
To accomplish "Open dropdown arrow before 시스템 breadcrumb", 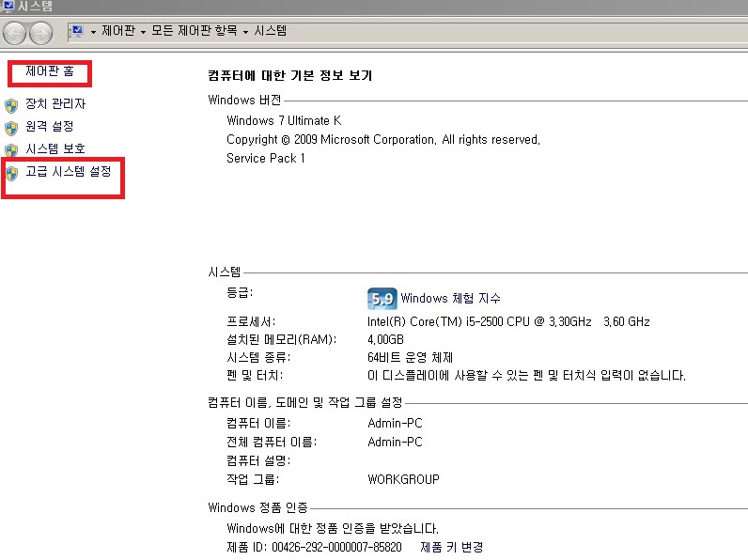I will 245,32.
